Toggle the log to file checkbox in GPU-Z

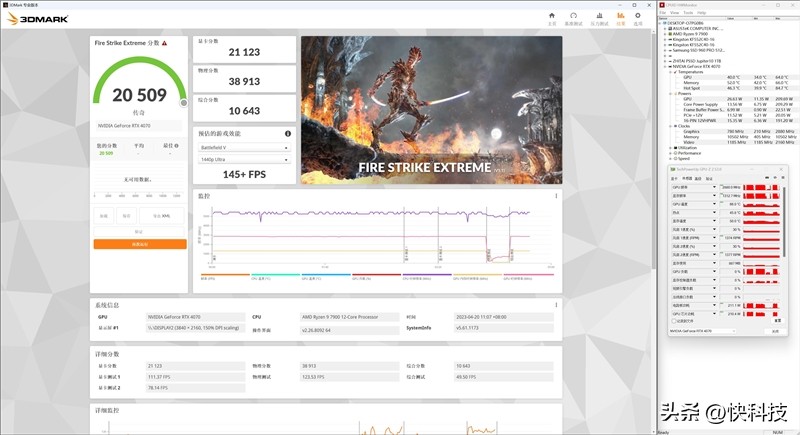click(x=674, y=321)
